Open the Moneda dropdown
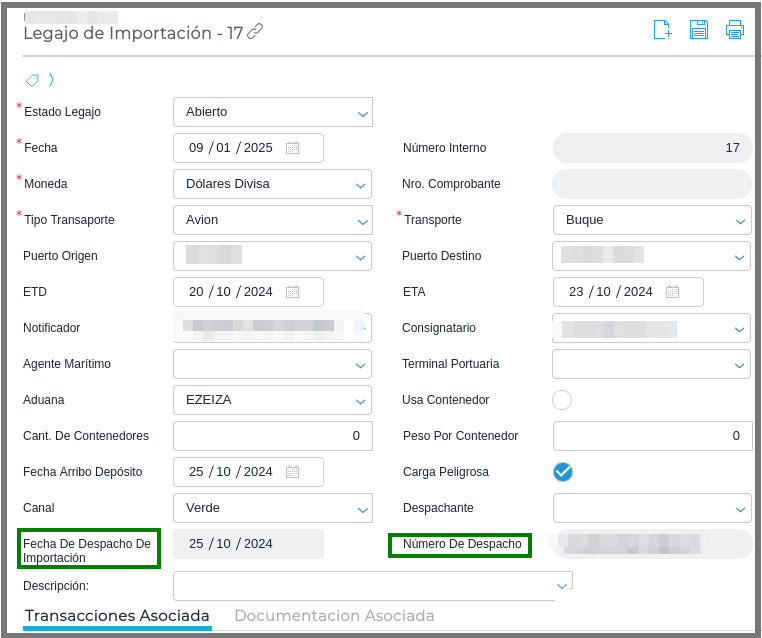 (x=361, y=185)
